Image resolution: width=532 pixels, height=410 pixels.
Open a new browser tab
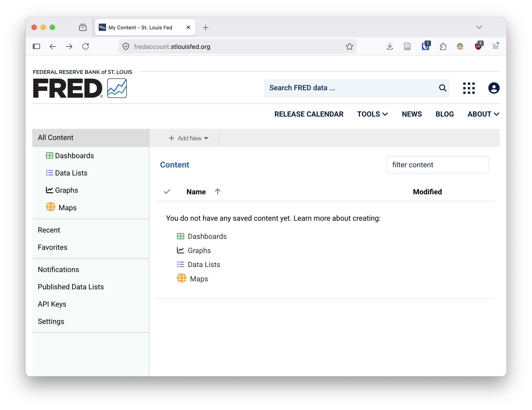(205, 27)
